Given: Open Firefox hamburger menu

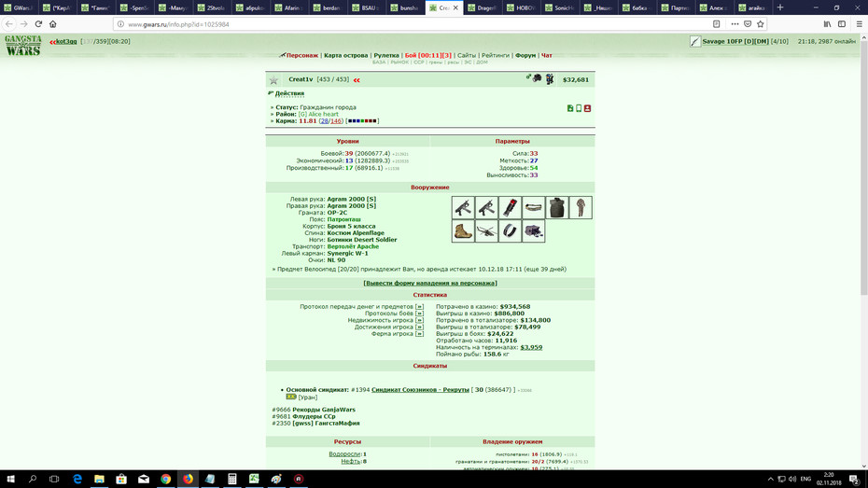Looking at the screenshot, I should tap(860, 23).
